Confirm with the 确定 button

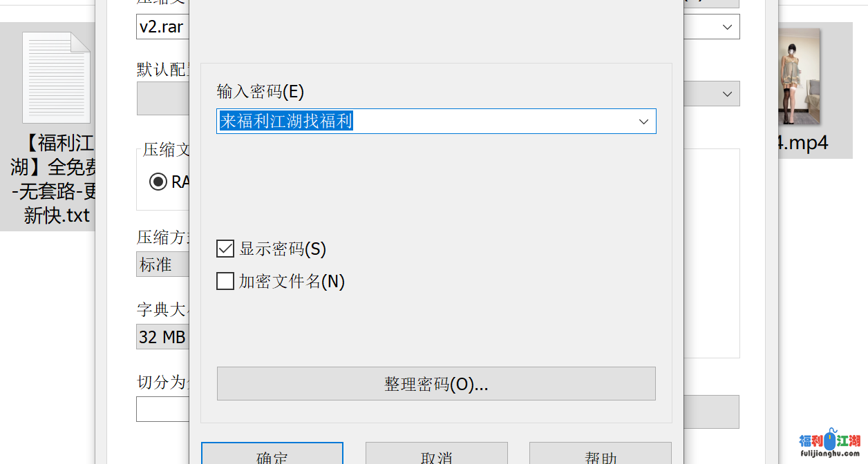coord(272,456)
